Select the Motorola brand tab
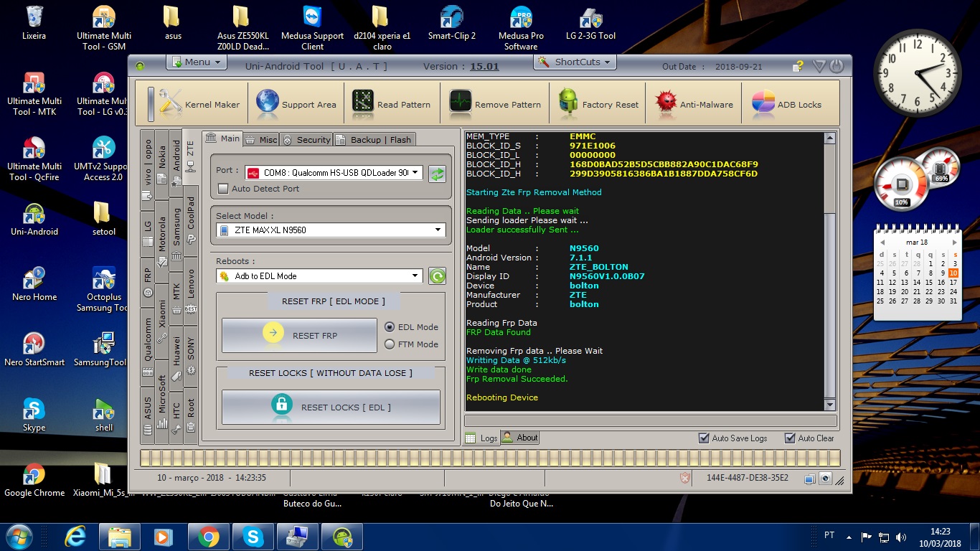 tap(161, 240)
